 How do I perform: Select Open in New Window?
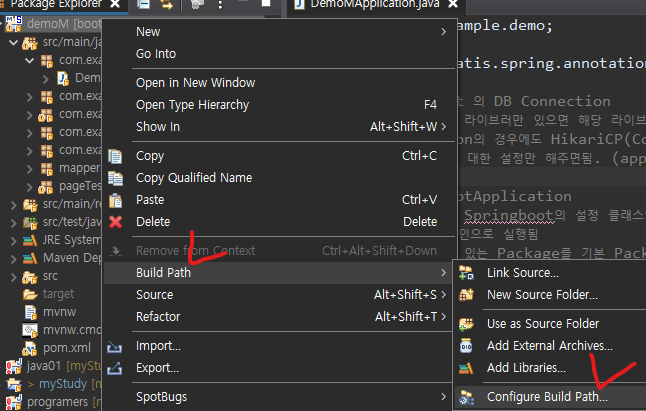(279, 83)
